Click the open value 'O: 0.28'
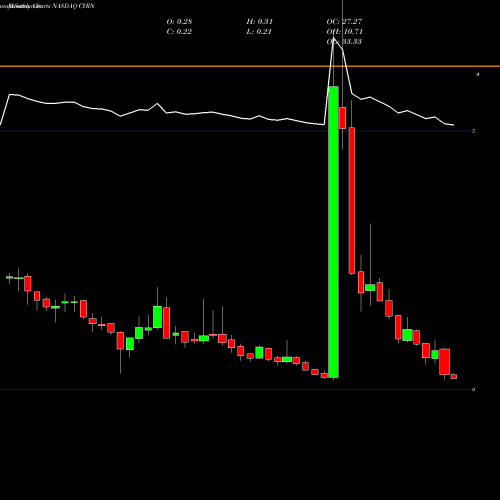This screenshot has width=500, height=500. click(x=179, y=22)
